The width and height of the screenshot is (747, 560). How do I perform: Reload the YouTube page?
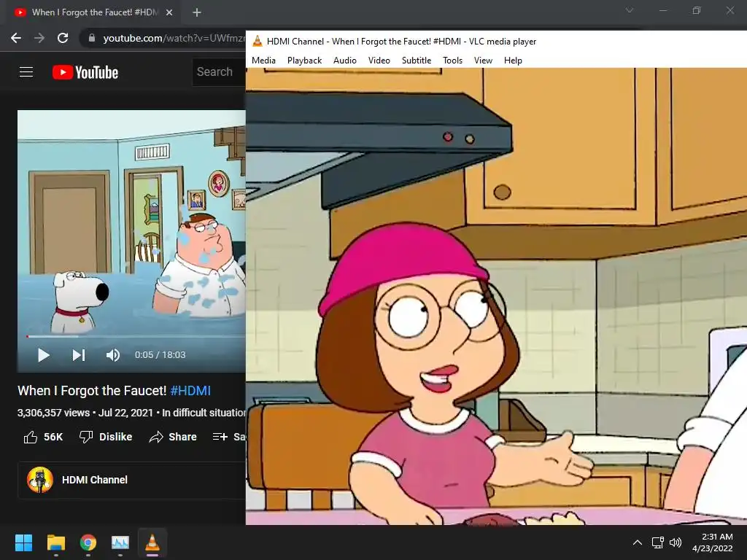(63, 38)
